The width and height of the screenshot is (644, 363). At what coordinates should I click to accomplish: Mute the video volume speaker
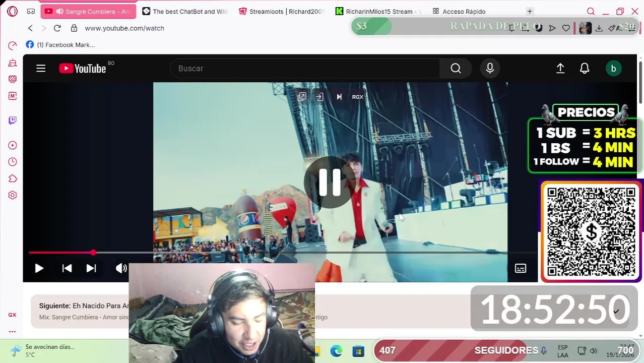pos(121,269)
